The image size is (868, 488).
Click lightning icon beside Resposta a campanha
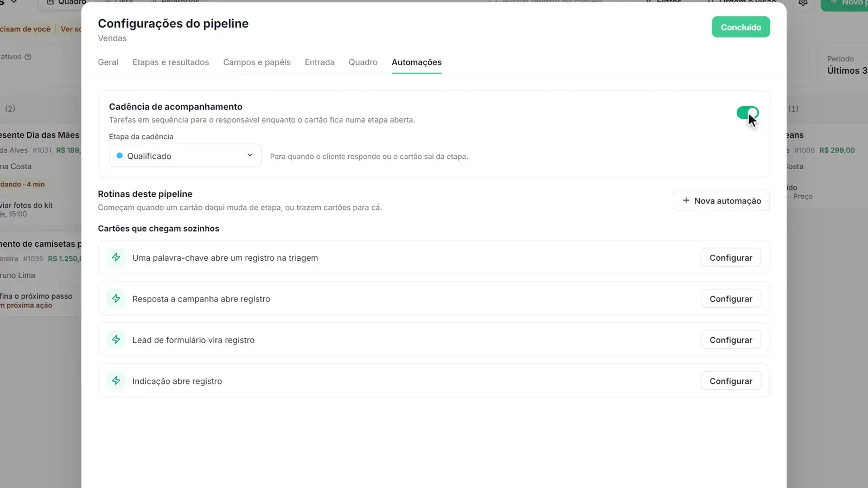click(116, 298)
